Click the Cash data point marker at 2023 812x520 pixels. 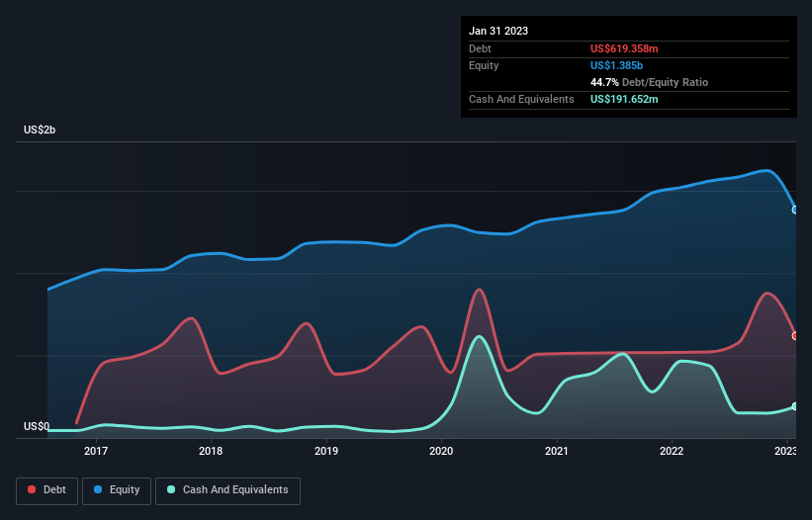click(795, 406)
